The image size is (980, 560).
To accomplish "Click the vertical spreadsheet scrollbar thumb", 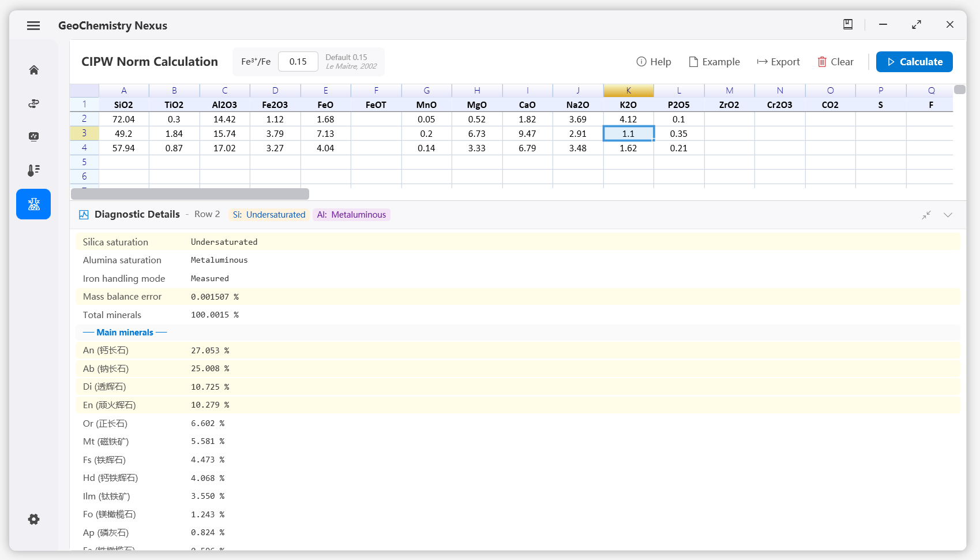I will (960, 89).
